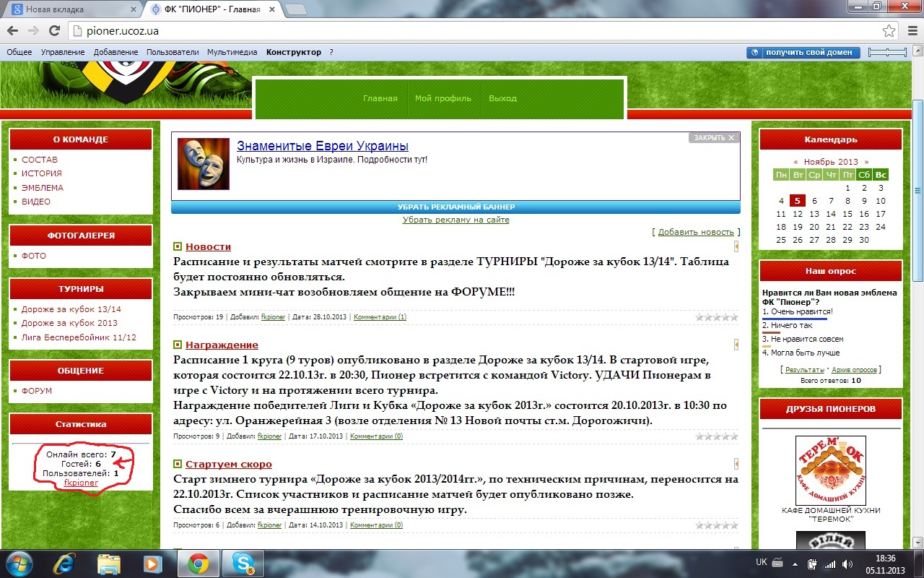Image resolution: width=924 pixels, height=578 pixels.
Task: Close the ad with ЗАКРЫТЬ button
Action: click(x=714, y=137)
